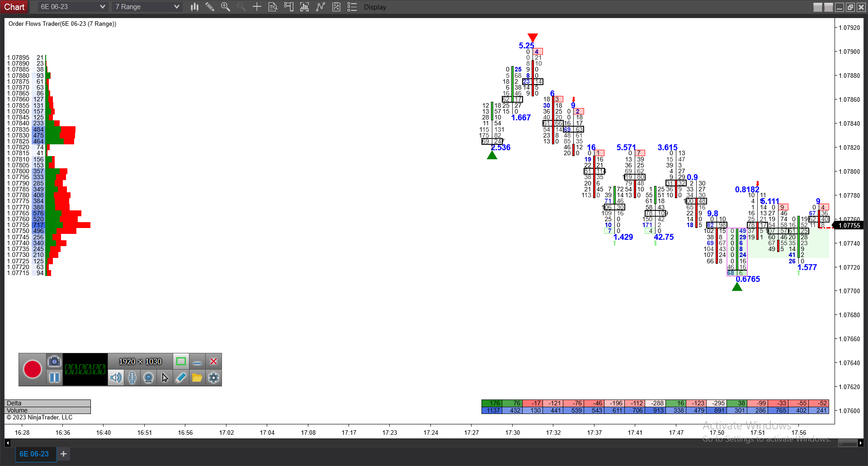This screenshot has height=466, width=868.
Task: Select the 6E 06-23 chart tab
Action: 34,454
